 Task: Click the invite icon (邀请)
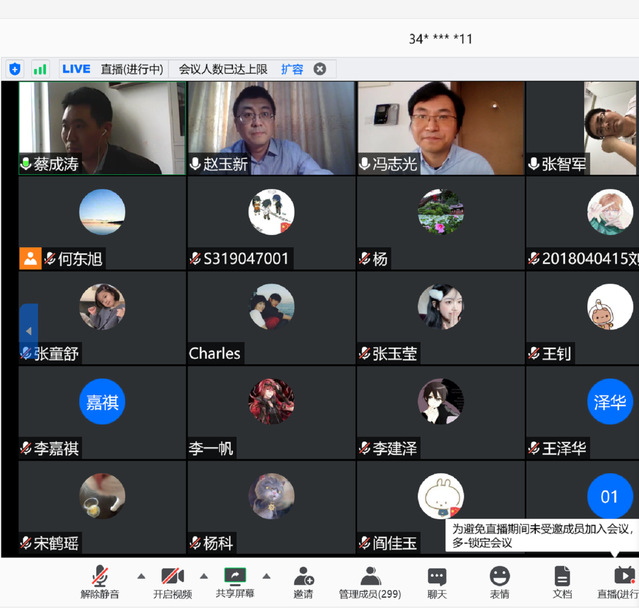click(303, 577)
